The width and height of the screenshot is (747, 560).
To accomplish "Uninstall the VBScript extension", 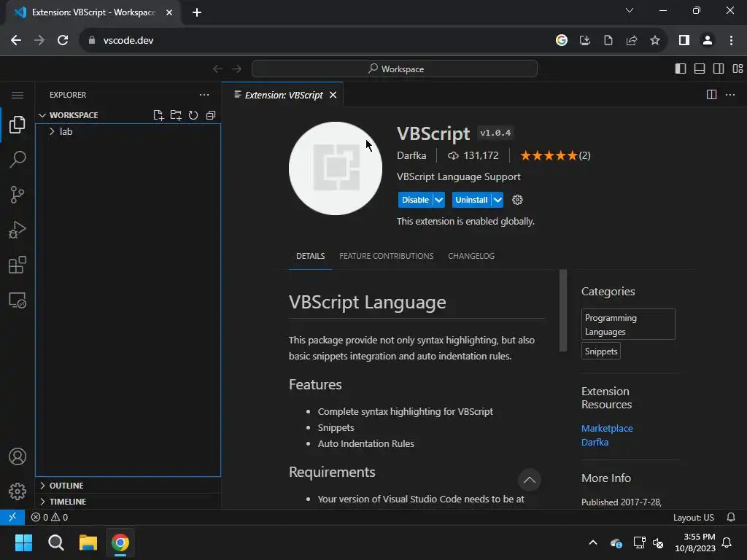I will (x=471, y=200).
